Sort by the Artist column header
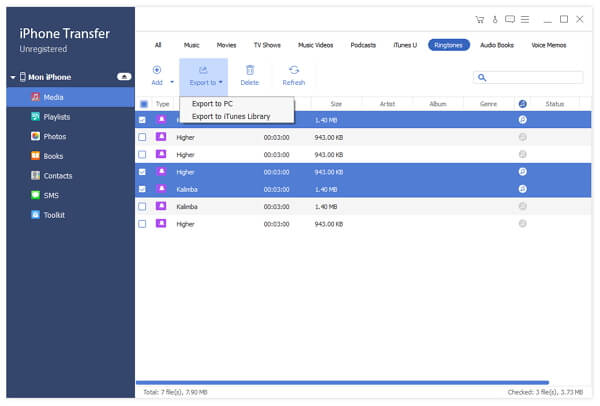 [387, 104]
